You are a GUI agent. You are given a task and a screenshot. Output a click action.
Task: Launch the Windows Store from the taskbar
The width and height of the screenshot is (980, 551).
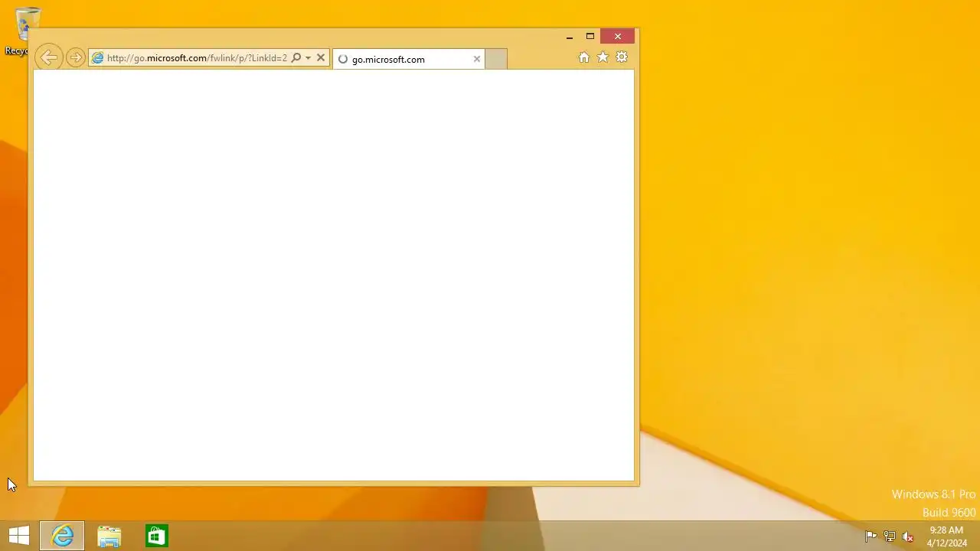[x=156, y=536]
